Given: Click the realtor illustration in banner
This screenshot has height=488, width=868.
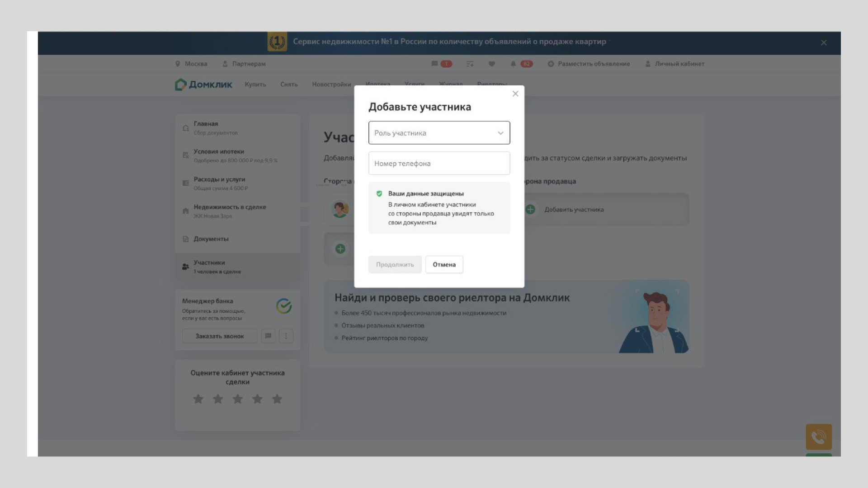Looking at the screenshot, I should coord(654,322).
